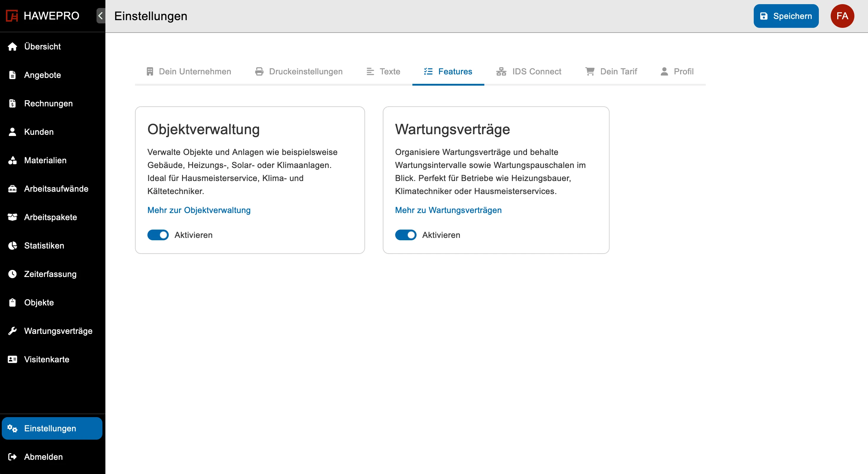Click the network icon of IDS Connect

coord(501,71)
